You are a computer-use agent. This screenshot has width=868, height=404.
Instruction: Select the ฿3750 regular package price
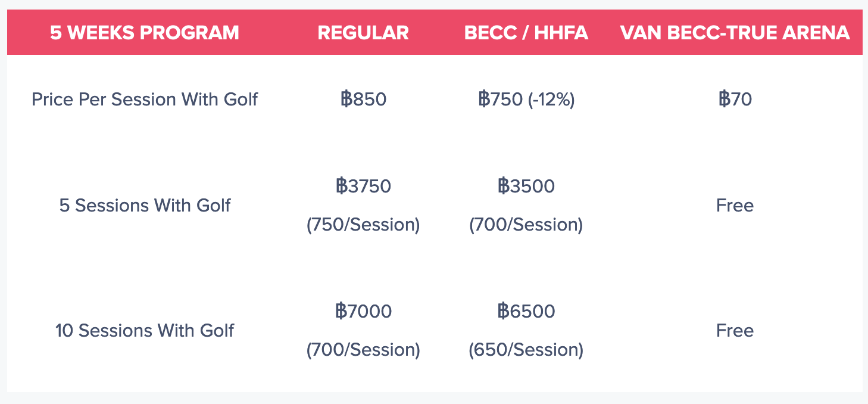[x=363, y=187]
